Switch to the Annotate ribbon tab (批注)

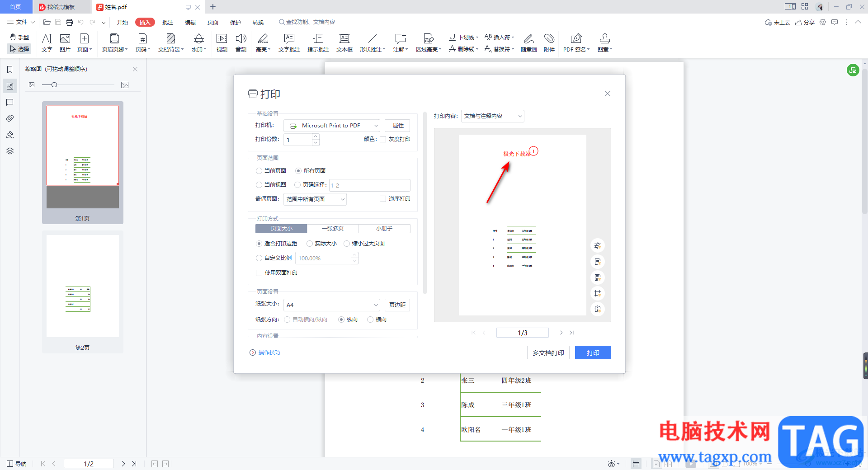(x=168, y=22)
